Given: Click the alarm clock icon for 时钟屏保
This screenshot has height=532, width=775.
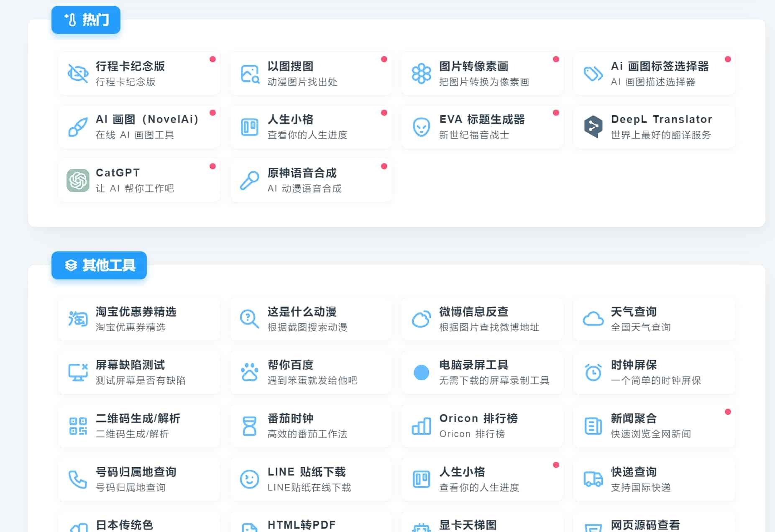Looking at the screenshot, I should pos(593,372).
